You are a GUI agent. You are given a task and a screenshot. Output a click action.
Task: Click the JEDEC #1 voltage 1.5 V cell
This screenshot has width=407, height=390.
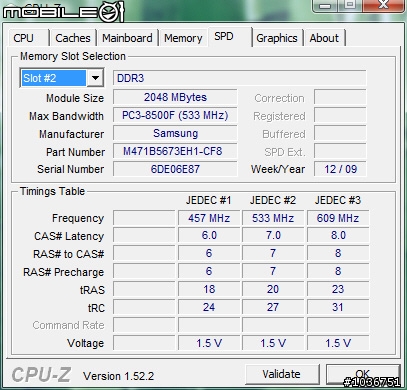[x=209, y=343]
